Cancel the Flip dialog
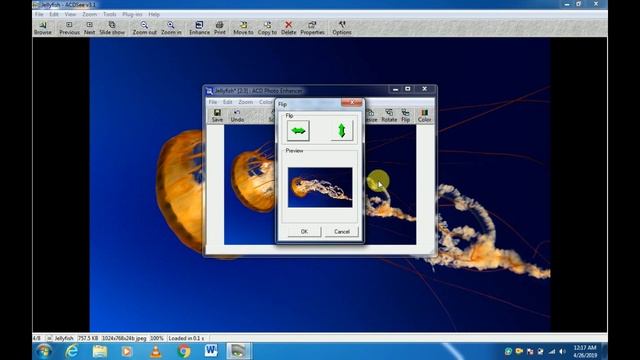 click(x=342, y=231)
